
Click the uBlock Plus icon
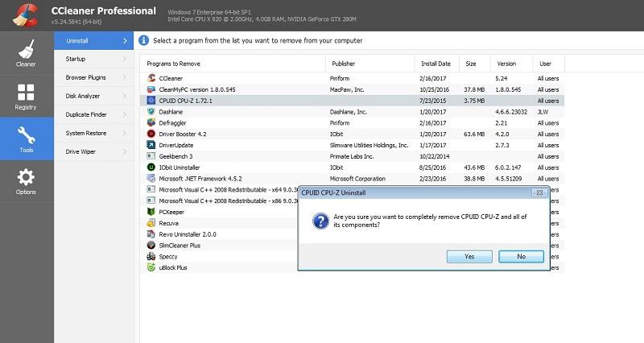point(151,267)
